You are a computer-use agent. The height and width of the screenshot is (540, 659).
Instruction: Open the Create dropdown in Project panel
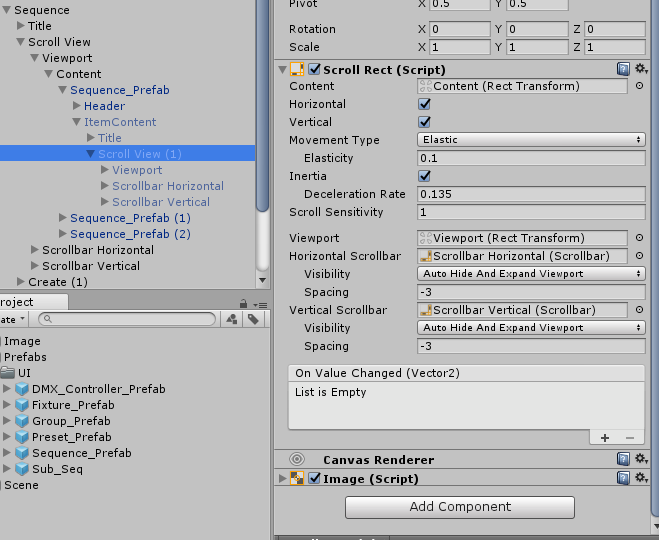13,319
